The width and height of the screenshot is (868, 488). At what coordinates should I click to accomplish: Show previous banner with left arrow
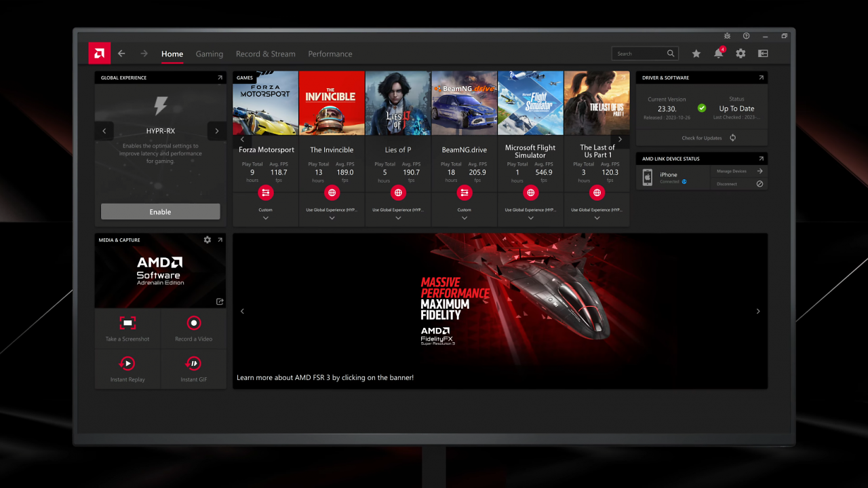pos(242,312)
